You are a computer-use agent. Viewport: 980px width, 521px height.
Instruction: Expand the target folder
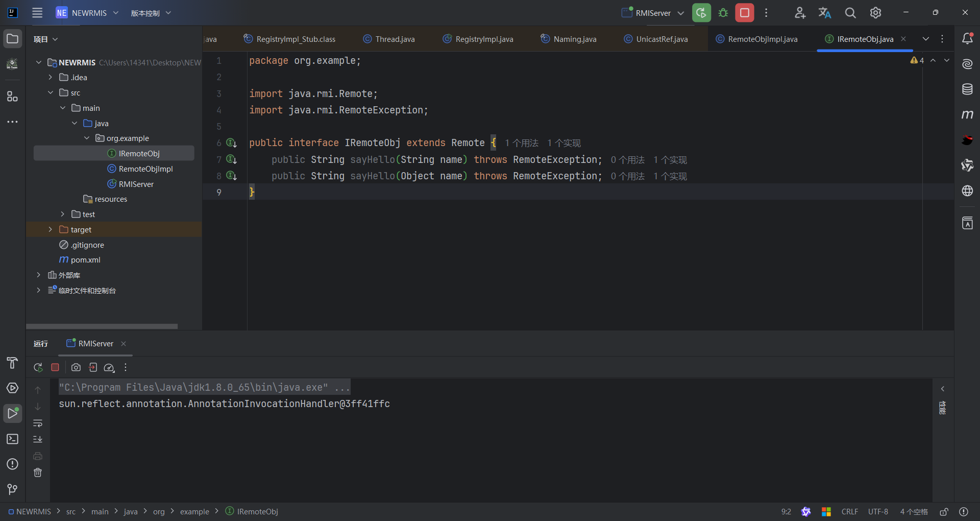(x=50, y=229)
